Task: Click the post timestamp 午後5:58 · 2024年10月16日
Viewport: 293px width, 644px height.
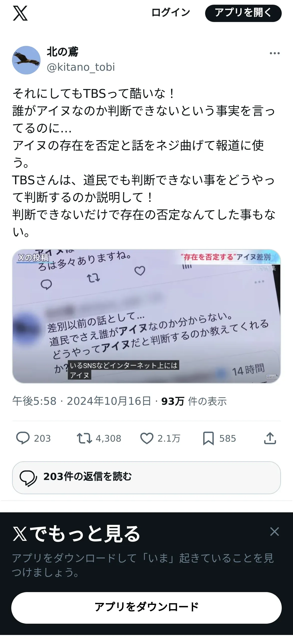Action: point(82,401)
